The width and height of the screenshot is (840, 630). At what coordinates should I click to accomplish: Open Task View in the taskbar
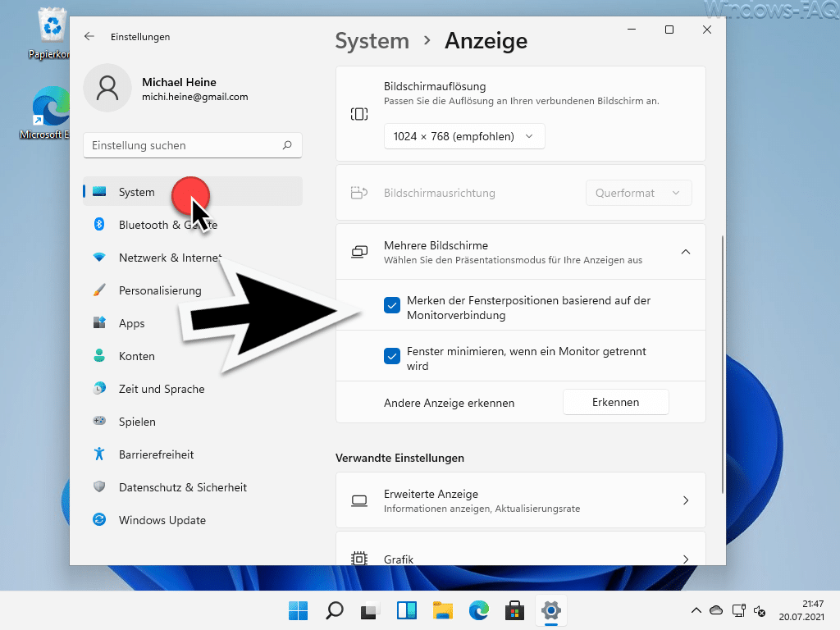coord(370,610)
